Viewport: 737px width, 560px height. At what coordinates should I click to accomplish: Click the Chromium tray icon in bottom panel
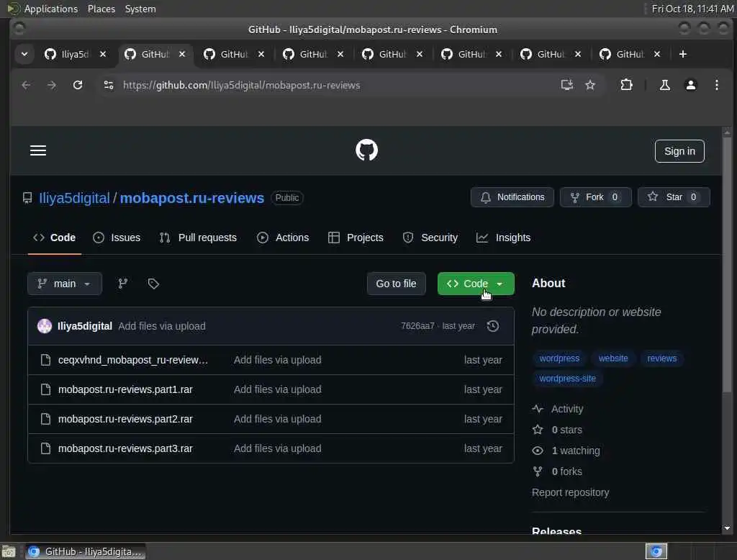pos(656,551)
